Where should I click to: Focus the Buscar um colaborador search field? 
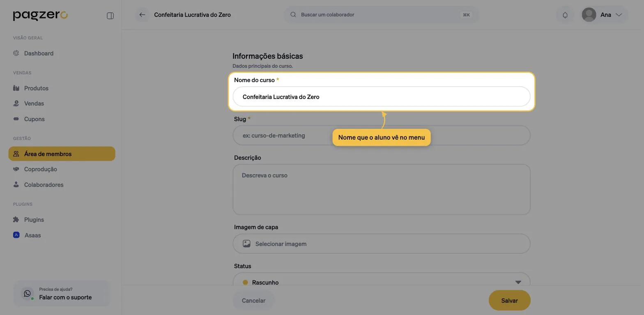tap(381, 14)
